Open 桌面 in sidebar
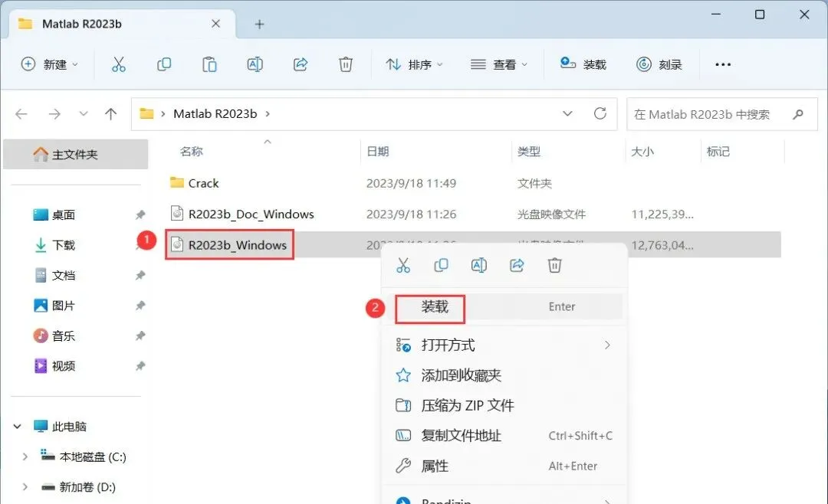The width and height of the screenshot is (828, 504). 64,214
